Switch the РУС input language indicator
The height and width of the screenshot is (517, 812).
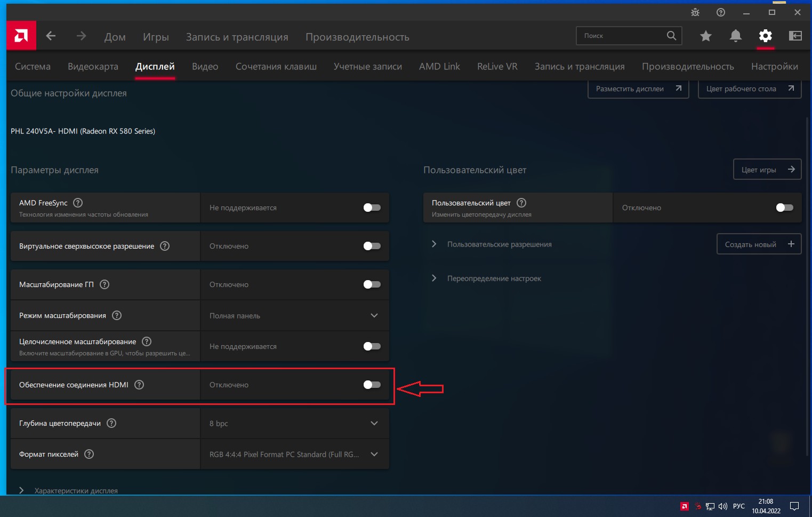point(739,506)
